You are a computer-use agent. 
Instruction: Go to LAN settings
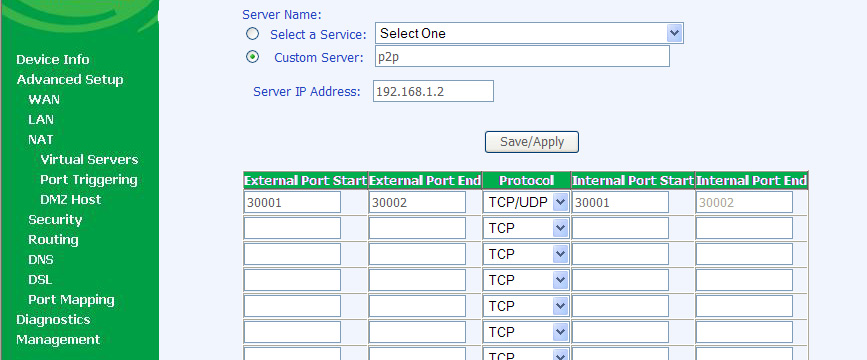click(41, 119)
